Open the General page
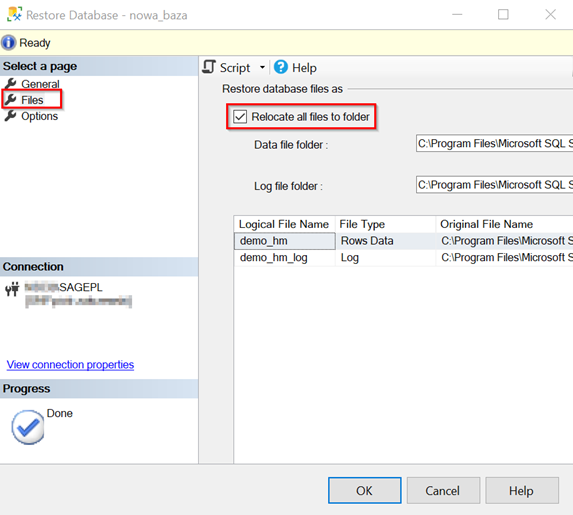The height and width of the screenshot is (515, 573). (40, 84)
